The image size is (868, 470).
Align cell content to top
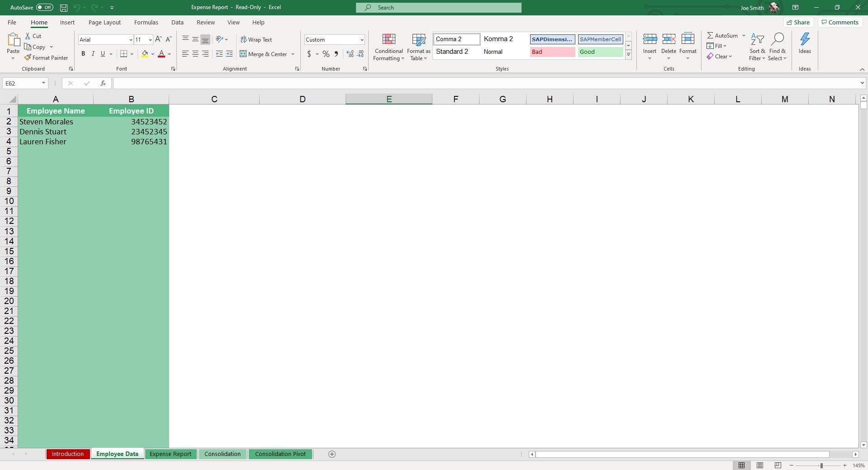[185, 39]
